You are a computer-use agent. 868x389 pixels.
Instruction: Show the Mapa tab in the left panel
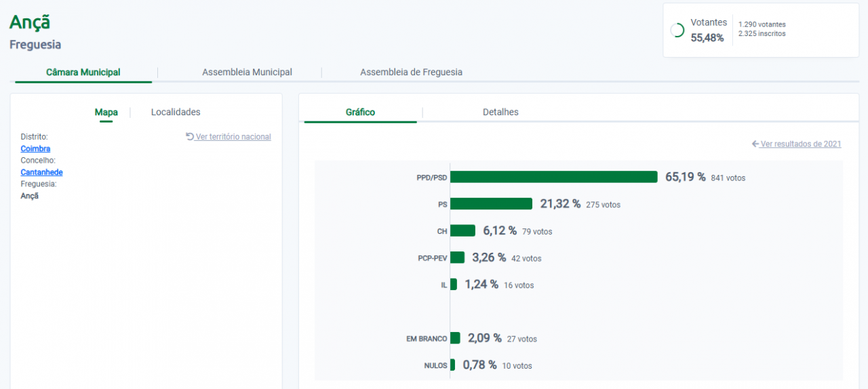(x=106, y=112)
